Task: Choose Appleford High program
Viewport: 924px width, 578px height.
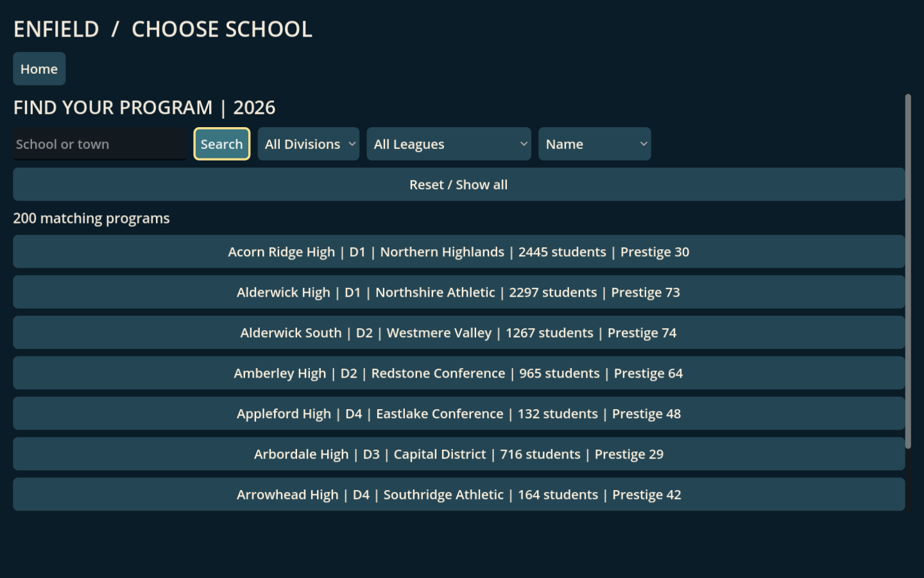Action: [x=459, y=414]
